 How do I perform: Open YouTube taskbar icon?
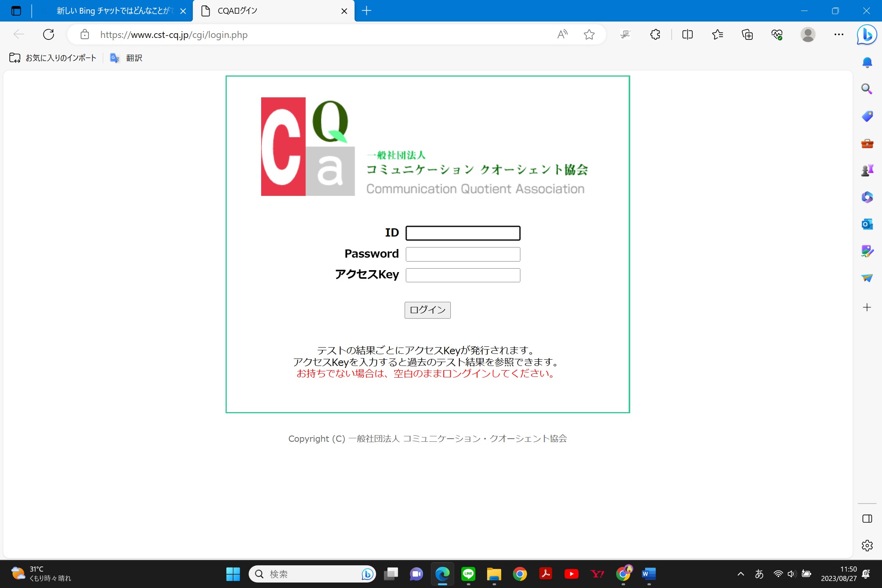pos(571,574)
